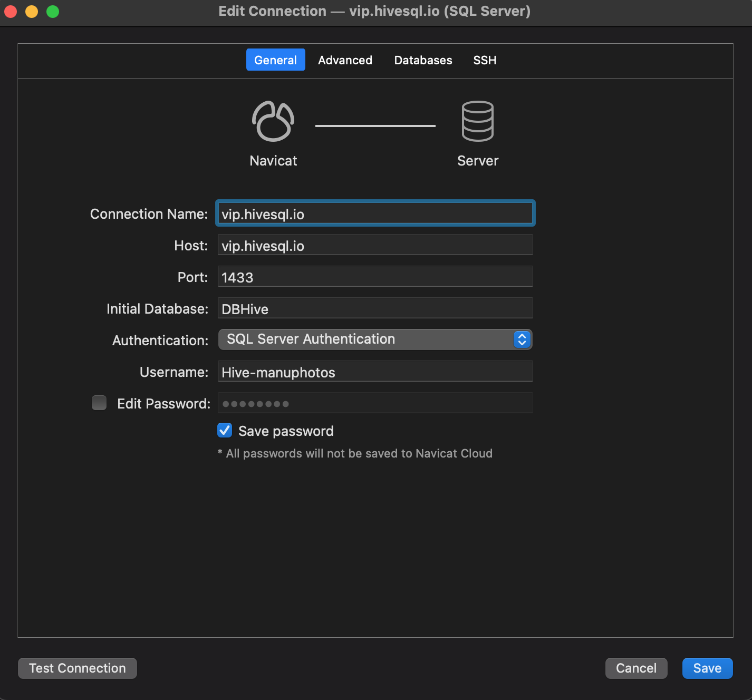This screenshot has height=700, width=752.
Task: Click the Username field
Action: point(375,371)
